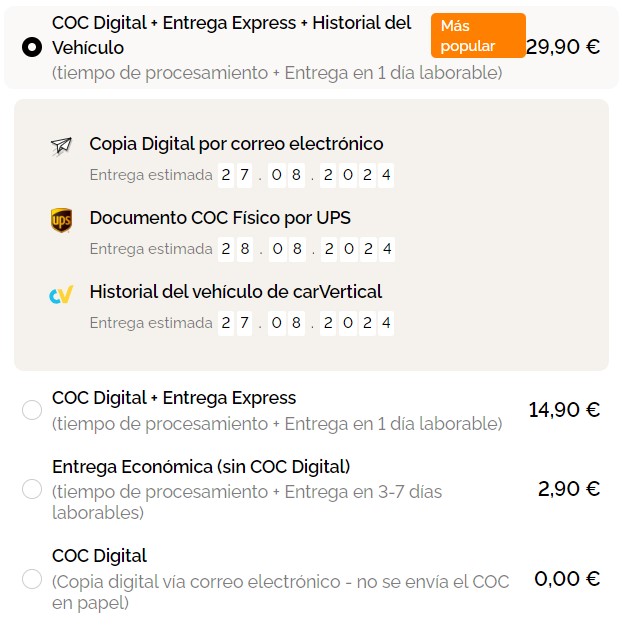Click the 2,90 € price

[569, 489]
